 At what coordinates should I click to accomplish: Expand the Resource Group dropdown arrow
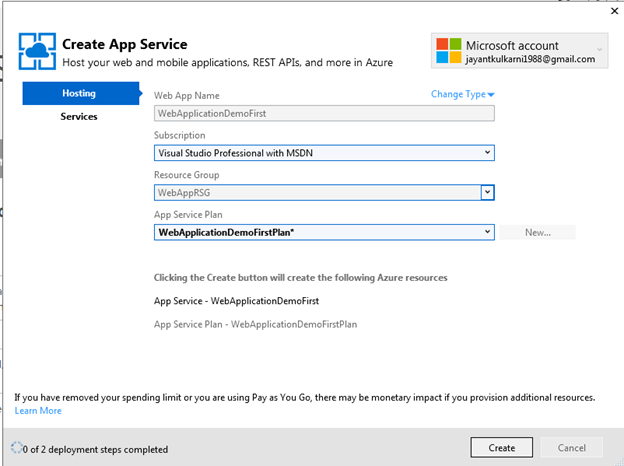point(487,192)
